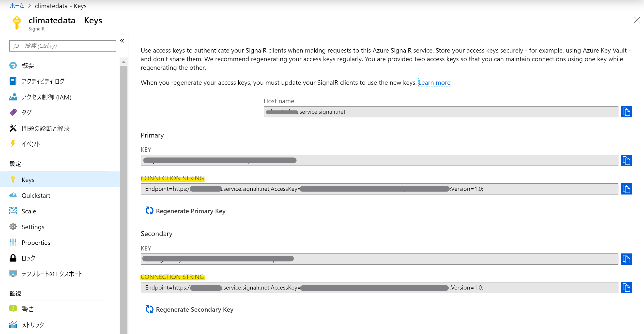Screen dimensions: 644x334
Task: Open the Scale settings page
Action: (x=29, y=211)
